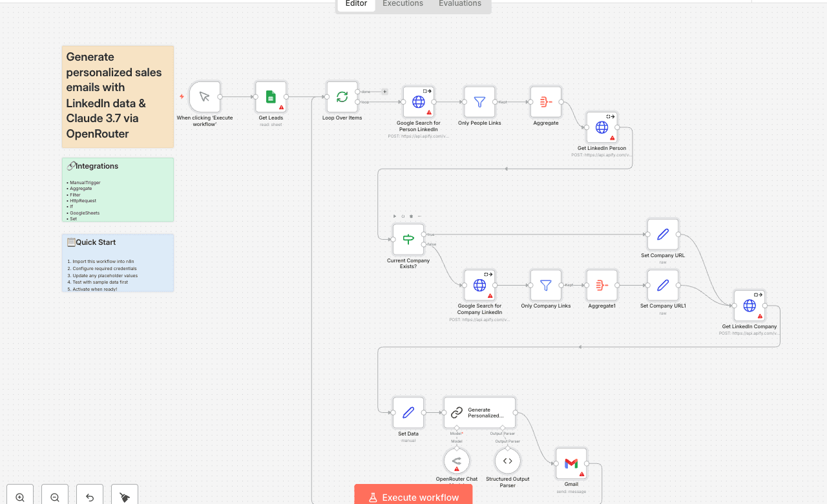
Task: Open the Structured Output Parser node
Action: point(507,460)
